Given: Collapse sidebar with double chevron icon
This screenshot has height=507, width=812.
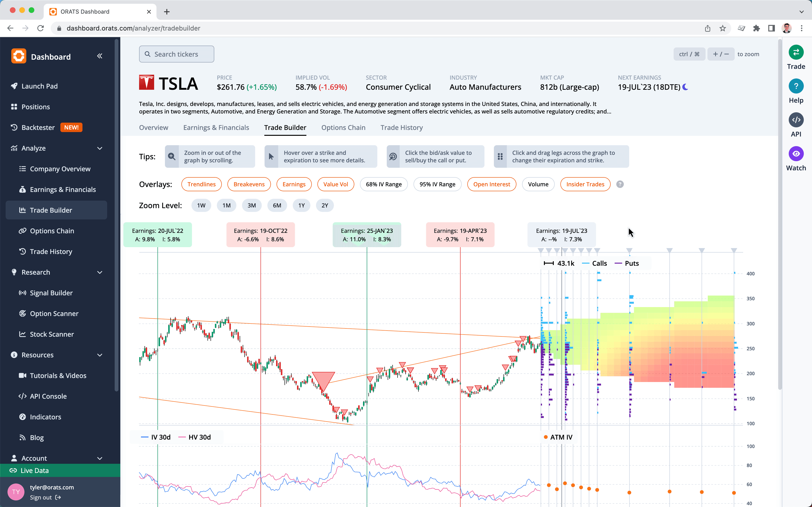Looking at the screenshot, I should (x=100, y=56).
